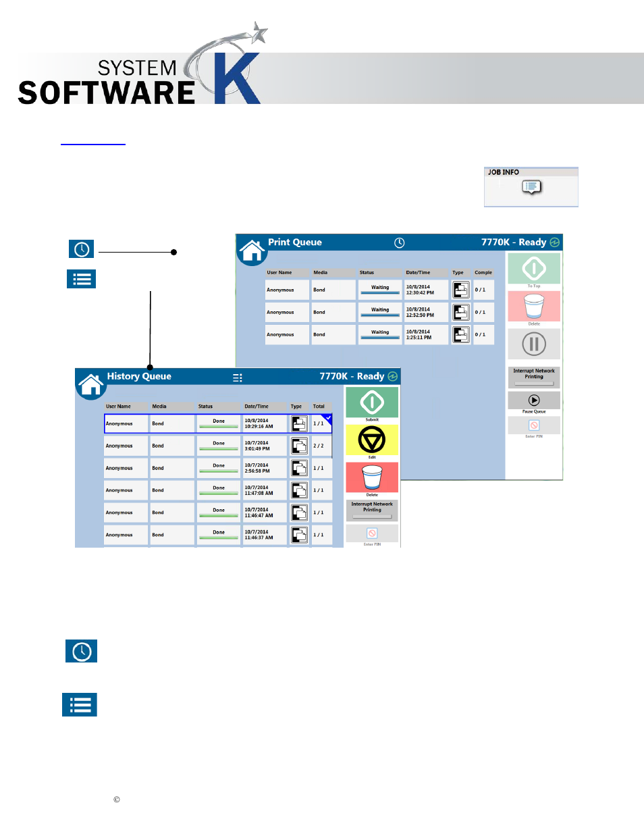Click the pink Delete cup in Print Queue
Viewport: 644px width, 834px height.
pyautogui.click(x=534, y=307)
